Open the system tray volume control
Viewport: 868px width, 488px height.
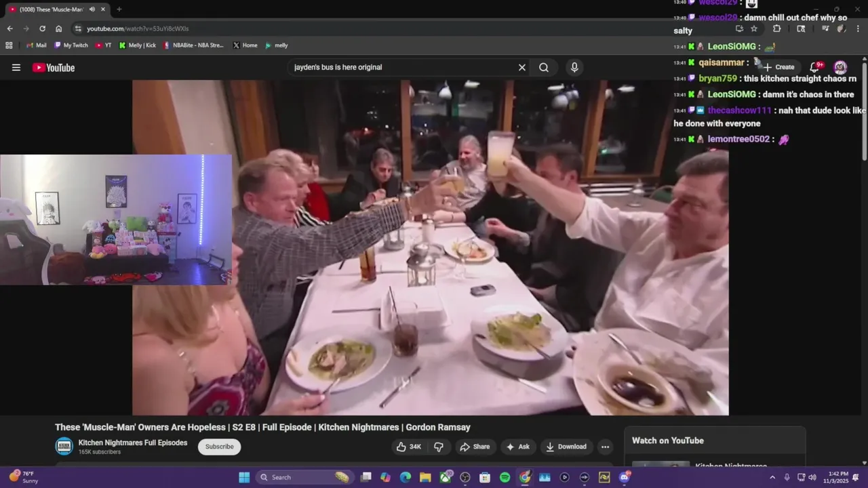coord(812,477)
